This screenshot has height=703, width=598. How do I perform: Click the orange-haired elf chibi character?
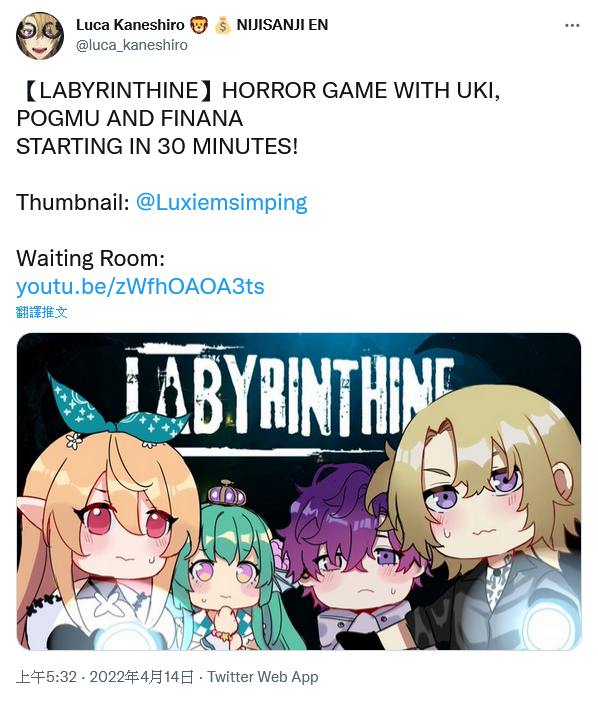103,529
